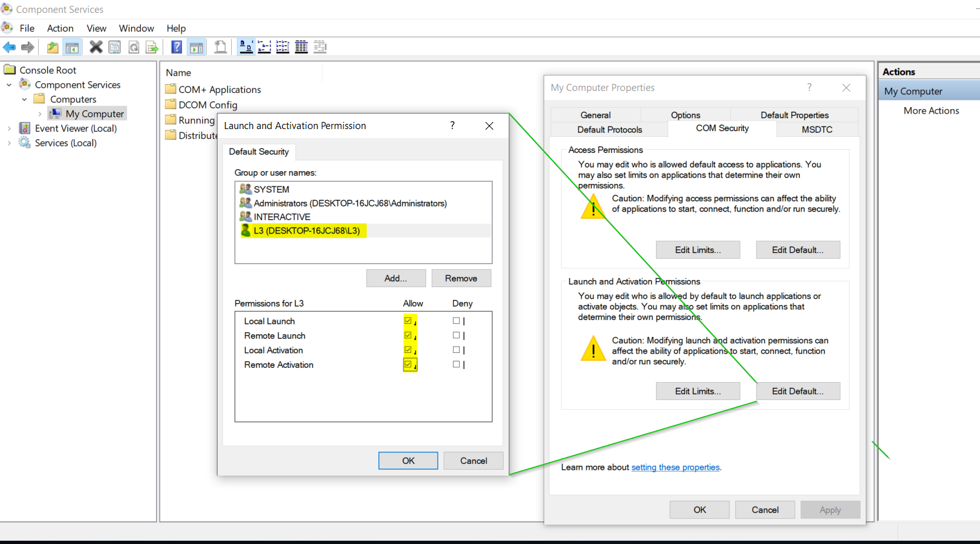Go back using the blue Back arrow
This screenshot has width=980, height=544.
coord(9,47)
